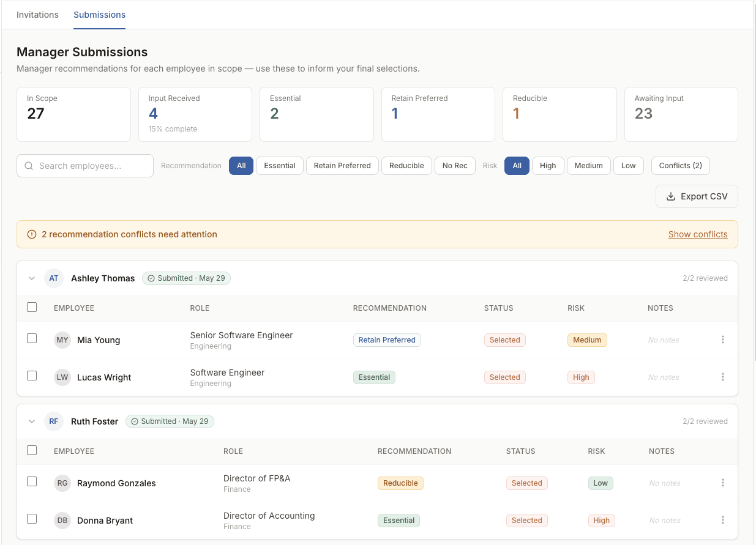Click Essential badge for Donna Bryant
This screenshot has width=756, height=545.
pyautogui.click(x=399, y=521)
